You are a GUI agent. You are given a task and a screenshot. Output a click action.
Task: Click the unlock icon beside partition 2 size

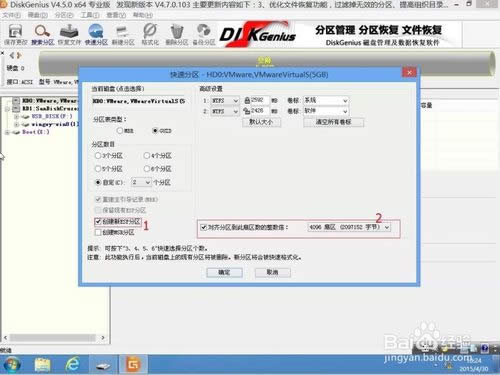[x=247, y=111]
